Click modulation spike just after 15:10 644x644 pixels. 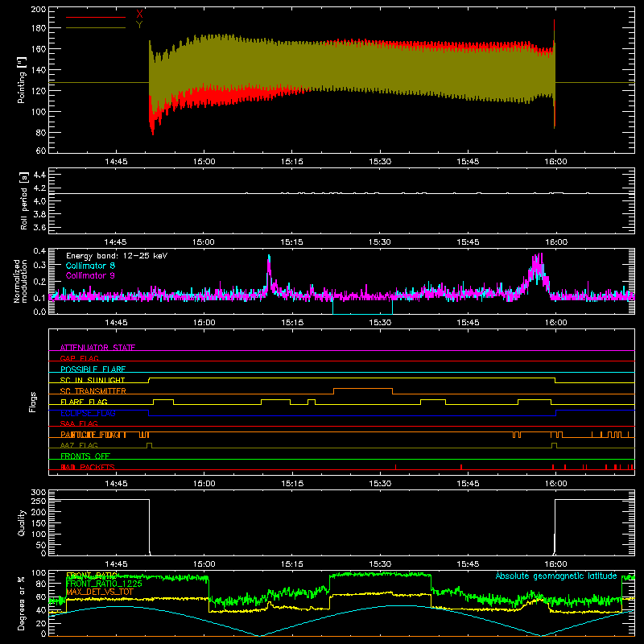tap(269, 271)
